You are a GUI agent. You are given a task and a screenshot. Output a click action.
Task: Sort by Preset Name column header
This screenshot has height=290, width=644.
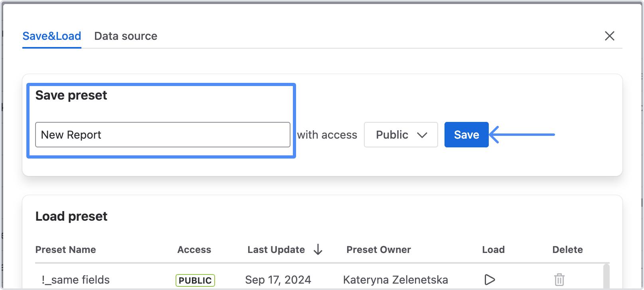coord(66,250)
